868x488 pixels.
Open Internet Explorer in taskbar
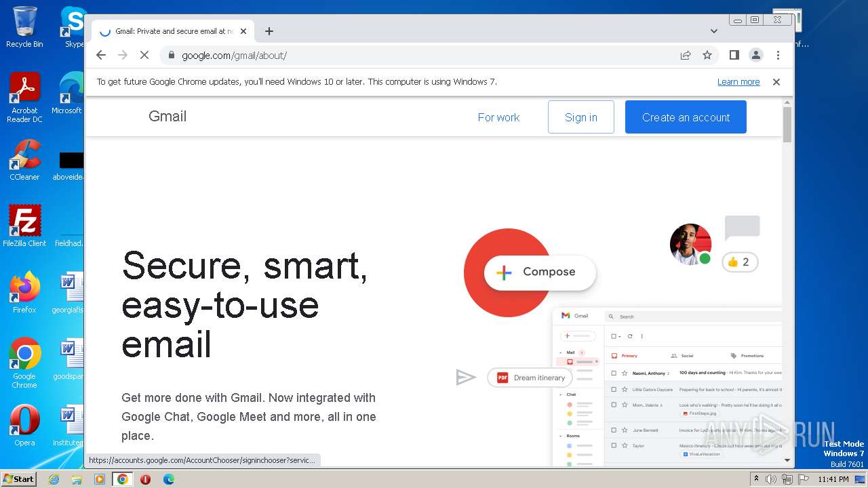tap(54, 479)
